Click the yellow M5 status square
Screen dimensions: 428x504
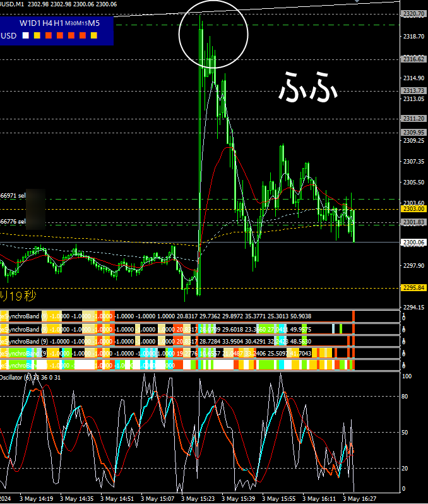pyautogui.click(x=94, y=35)
